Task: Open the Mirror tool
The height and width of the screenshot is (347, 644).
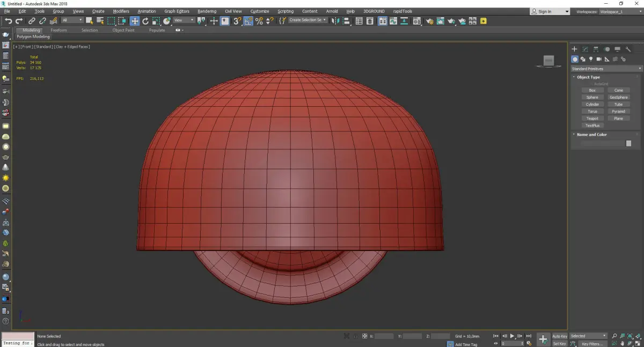Action: coord(335,21)
